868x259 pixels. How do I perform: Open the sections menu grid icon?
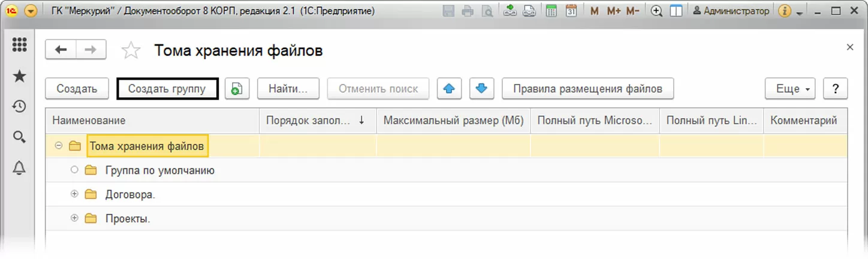coord(19,46)
